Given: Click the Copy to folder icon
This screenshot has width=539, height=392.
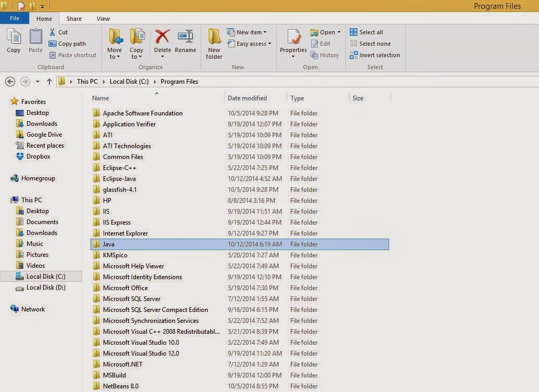Looking at the screenshot, I should coord(136,37).
